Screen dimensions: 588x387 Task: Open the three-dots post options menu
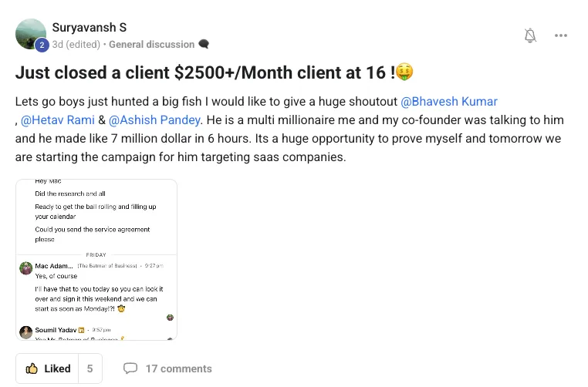[561, 35]
